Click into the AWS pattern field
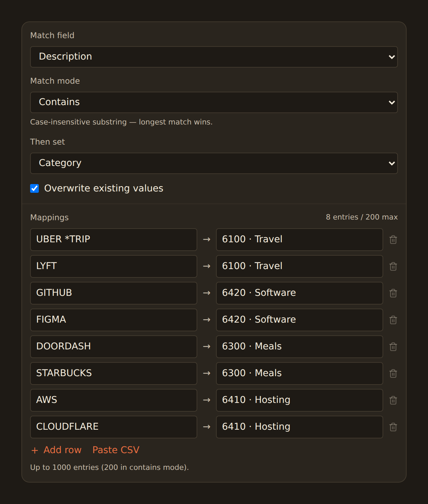The height and width of the screenshot is (504, 428). pos(114,400)
